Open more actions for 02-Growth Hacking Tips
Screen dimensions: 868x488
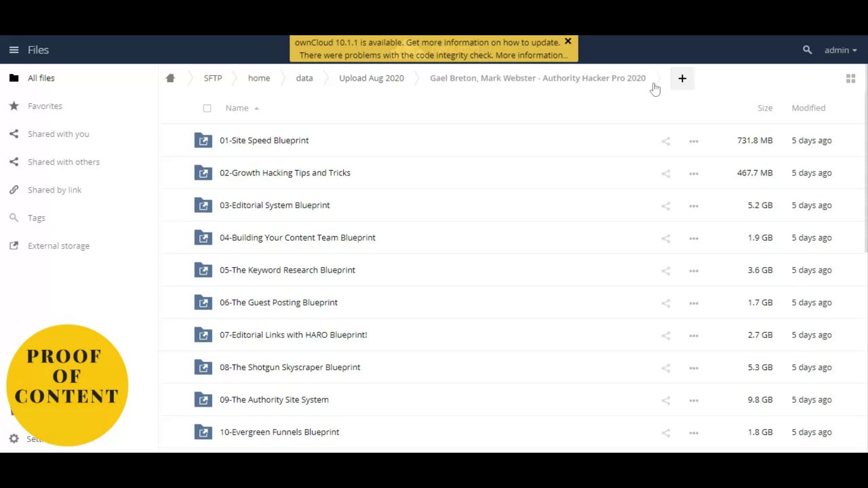pyautogui.click(x=694, y=174)
